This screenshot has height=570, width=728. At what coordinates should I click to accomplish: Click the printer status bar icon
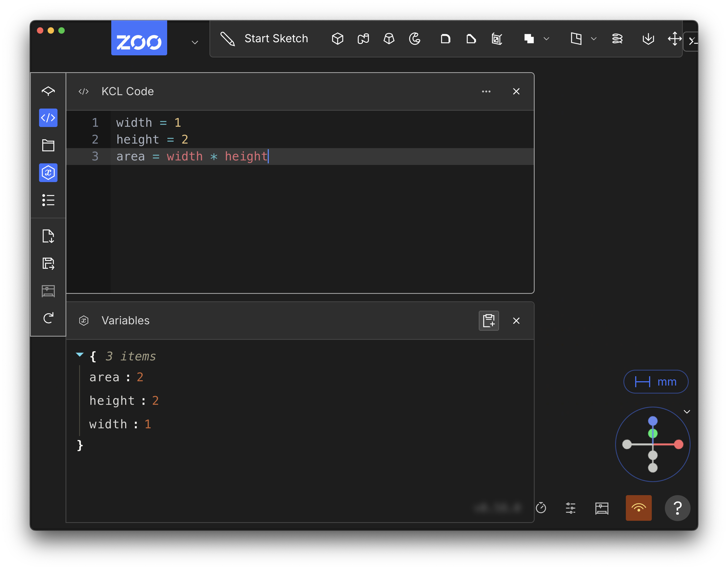click(601, 508)
